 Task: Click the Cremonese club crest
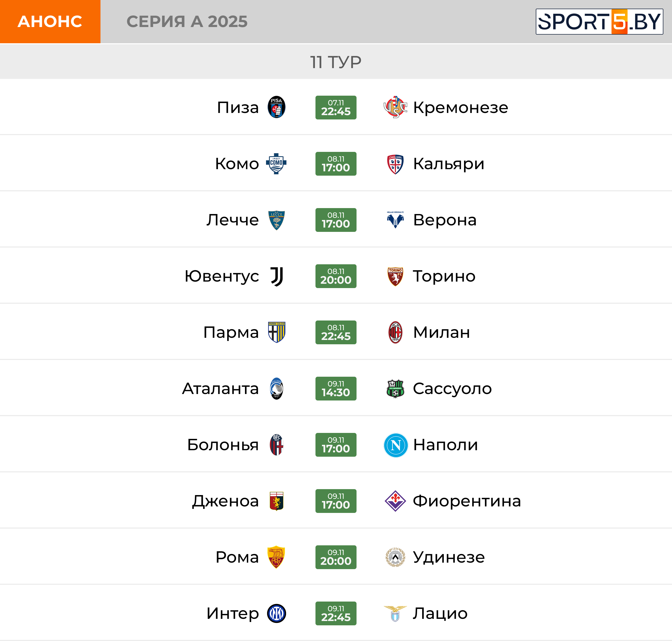pyautogui.click(x=395, y=107)
